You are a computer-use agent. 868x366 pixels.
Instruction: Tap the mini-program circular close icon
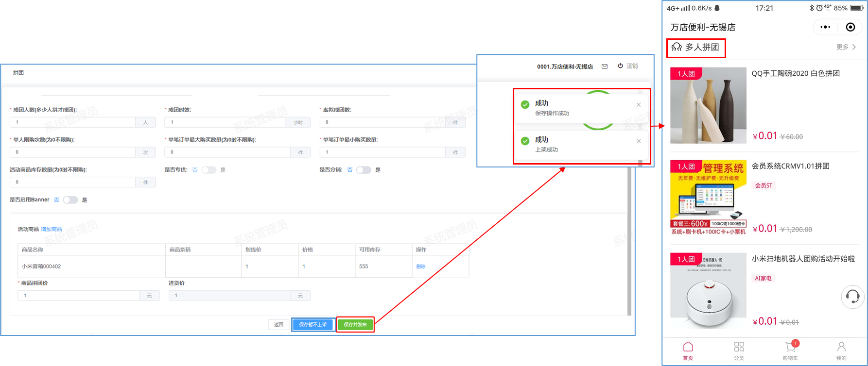[851, 27]
